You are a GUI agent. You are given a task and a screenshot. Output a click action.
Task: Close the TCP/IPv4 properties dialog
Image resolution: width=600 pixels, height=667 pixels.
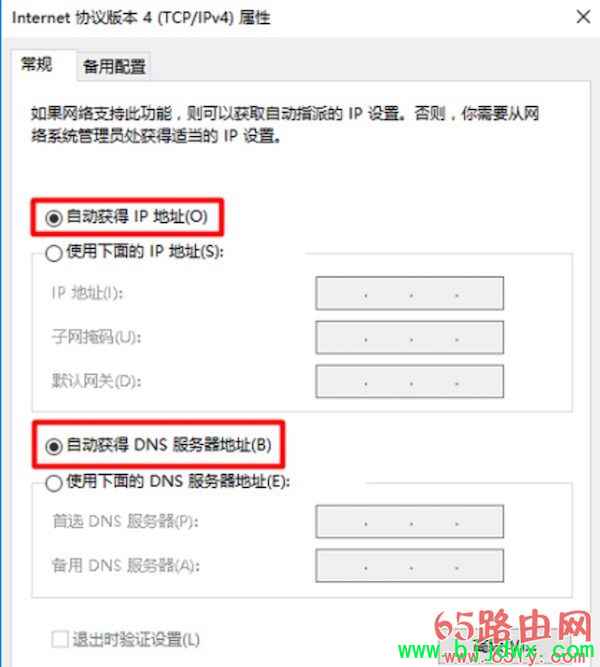(583, 17)
